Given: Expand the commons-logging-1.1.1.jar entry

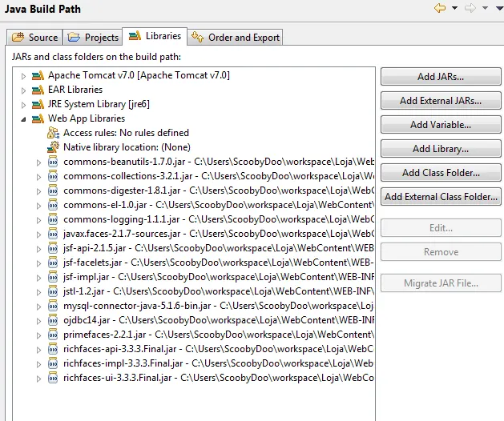Looking at the screenshot, I should [39, 220].
